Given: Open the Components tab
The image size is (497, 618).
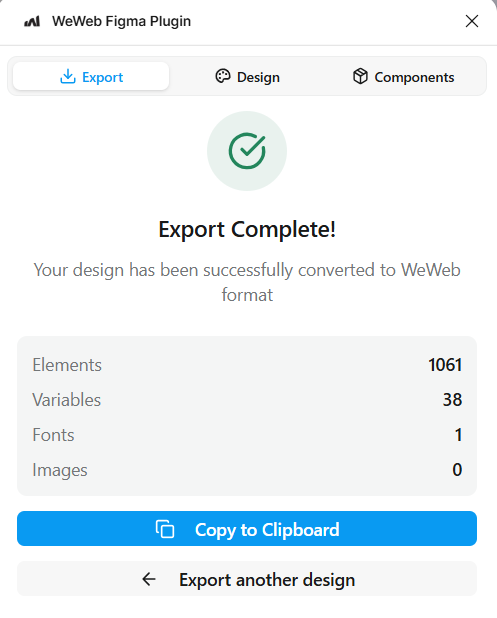Looking at the screenshot, I should [403, 76].
